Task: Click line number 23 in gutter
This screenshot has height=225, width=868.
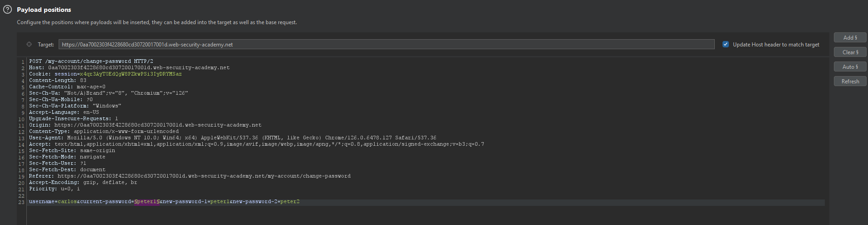Action: (21, 202)
